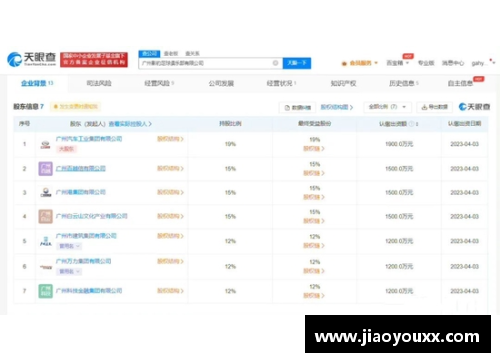Click 2023-04-03 date in row 7
500x362 pixels.
pos(464,291)
